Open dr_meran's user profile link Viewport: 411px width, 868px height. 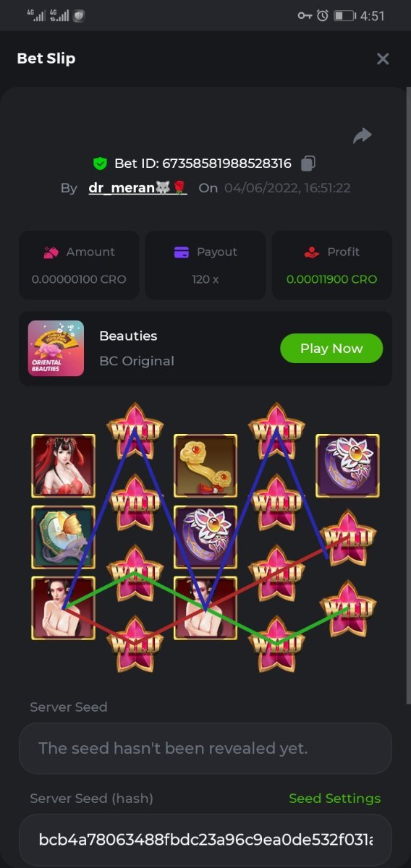point(137,188)
